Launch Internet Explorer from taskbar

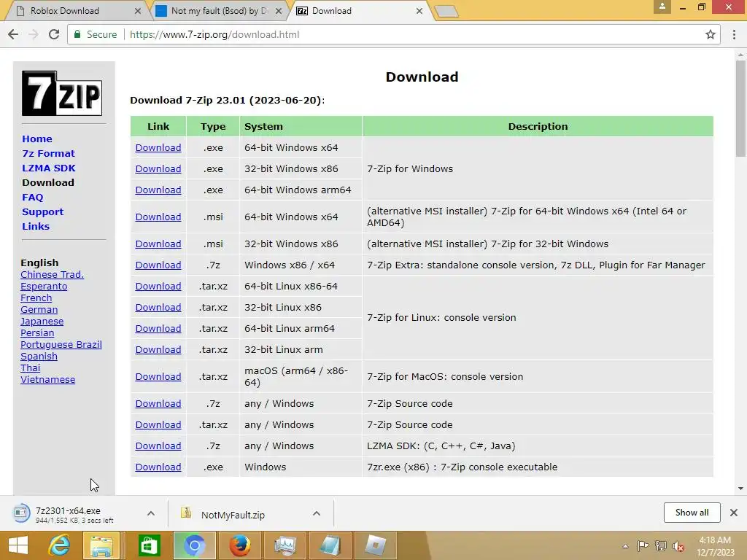[59, 545]
